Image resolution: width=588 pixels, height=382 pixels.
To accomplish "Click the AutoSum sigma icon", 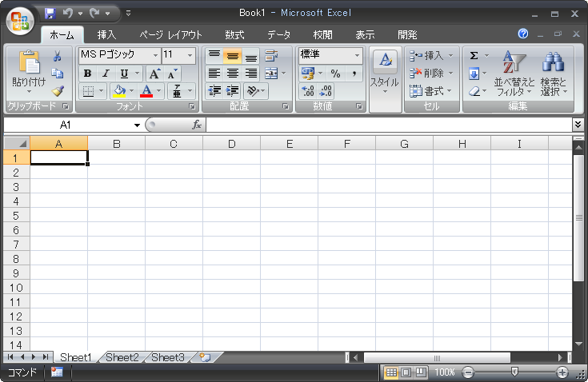I will pos(474,55).
